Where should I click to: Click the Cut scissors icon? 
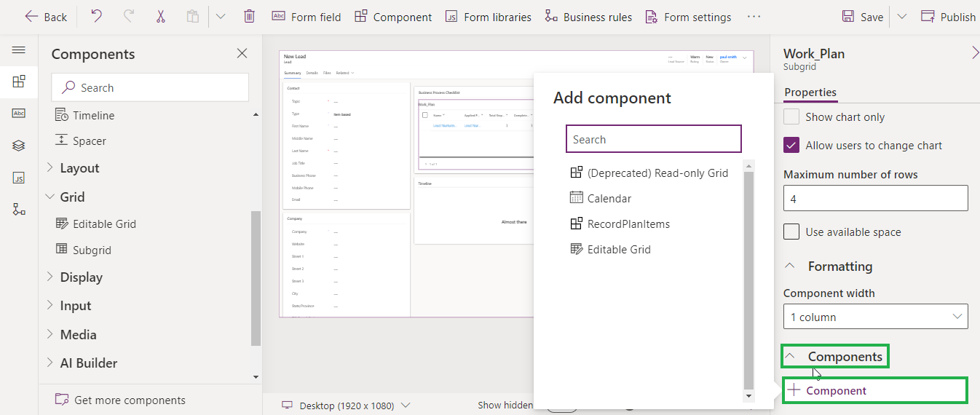point(160,16)
